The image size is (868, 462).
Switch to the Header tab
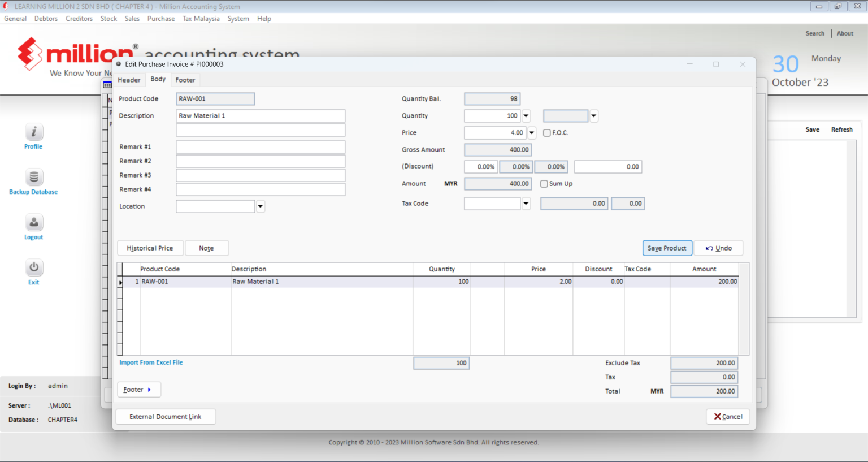tap(129, 80)
